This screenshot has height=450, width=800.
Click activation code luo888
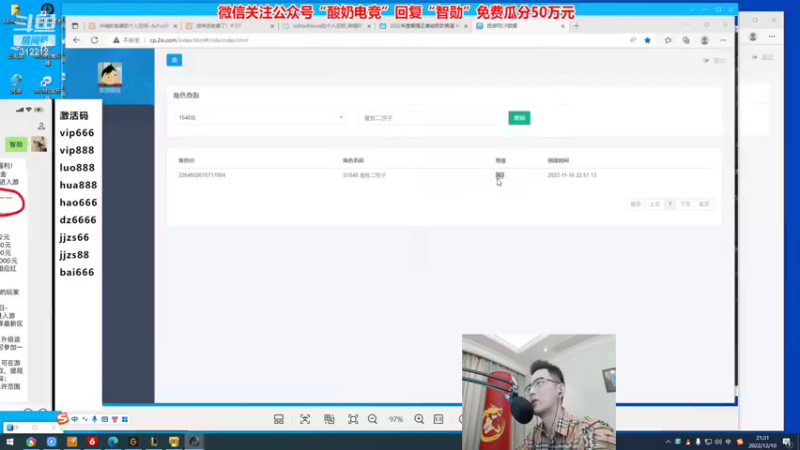click(x=77, y=167)
